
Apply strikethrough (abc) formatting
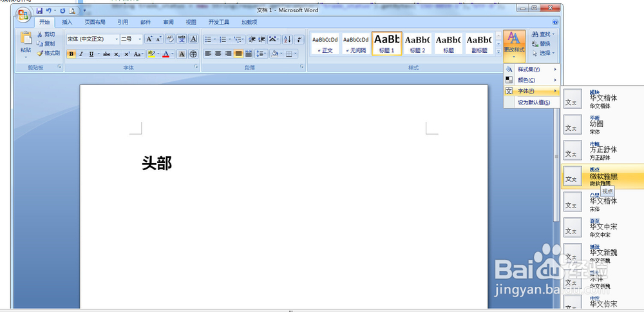point(107,54)
